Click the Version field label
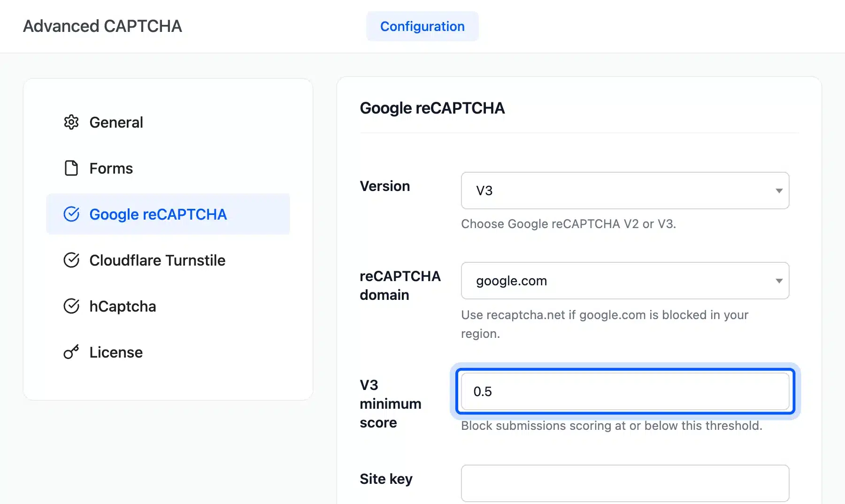 [x=385, y=186]
